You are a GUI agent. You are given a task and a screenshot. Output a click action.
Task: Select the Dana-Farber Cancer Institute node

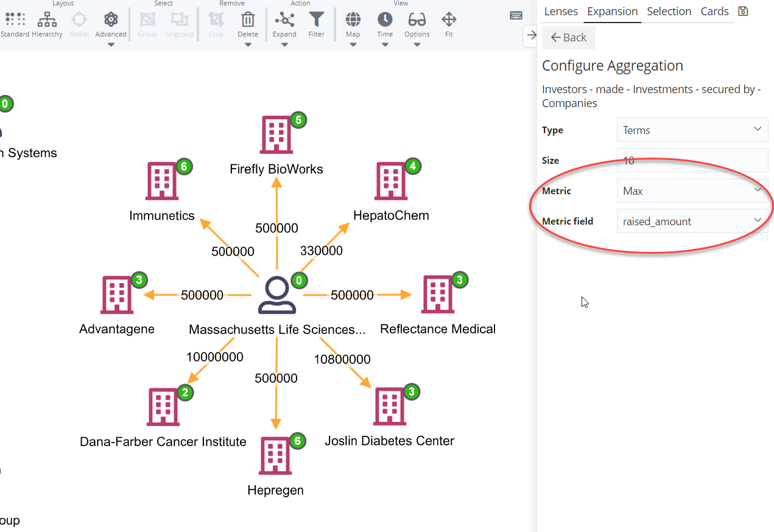click(163, 407)
